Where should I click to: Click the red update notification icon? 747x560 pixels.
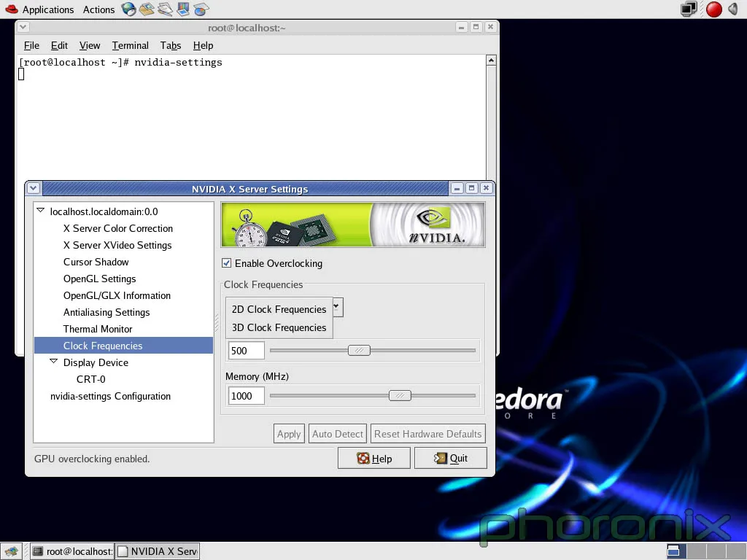coord(713,9)
